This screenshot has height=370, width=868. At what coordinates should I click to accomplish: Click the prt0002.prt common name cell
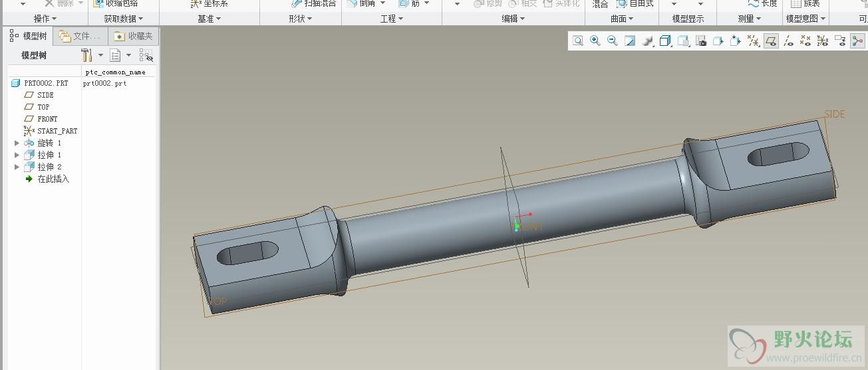(x=105, y=84)
